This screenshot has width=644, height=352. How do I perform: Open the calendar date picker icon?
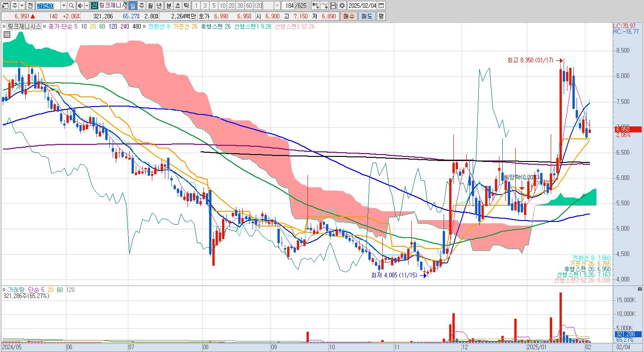(382, 6)
